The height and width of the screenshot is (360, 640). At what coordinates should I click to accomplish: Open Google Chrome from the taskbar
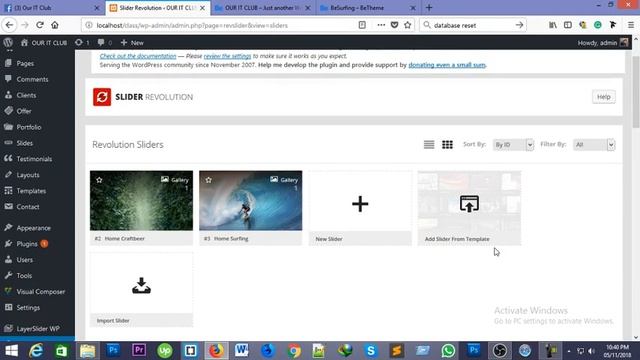pyautogui.click(x=293, y=351)
